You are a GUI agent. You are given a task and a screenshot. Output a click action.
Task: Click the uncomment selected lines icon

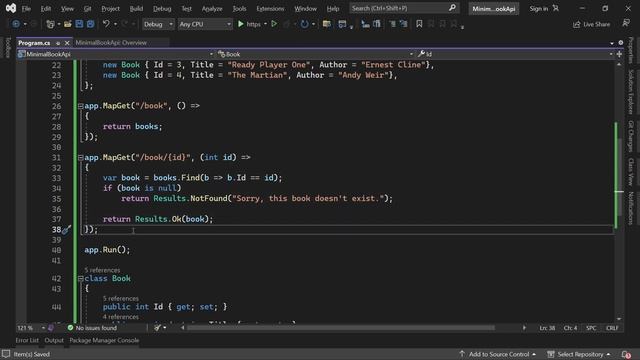403,24
